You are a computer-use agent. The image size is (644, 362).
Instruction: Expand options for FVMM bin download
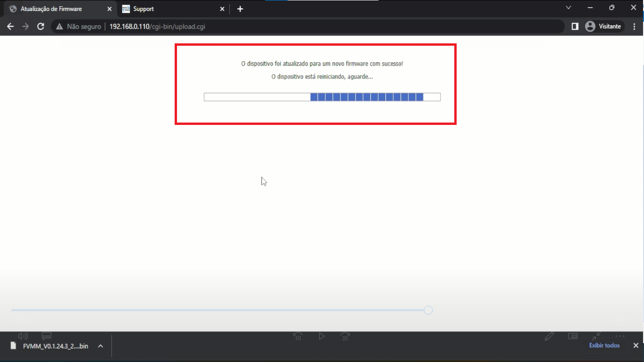pos(100,346)
